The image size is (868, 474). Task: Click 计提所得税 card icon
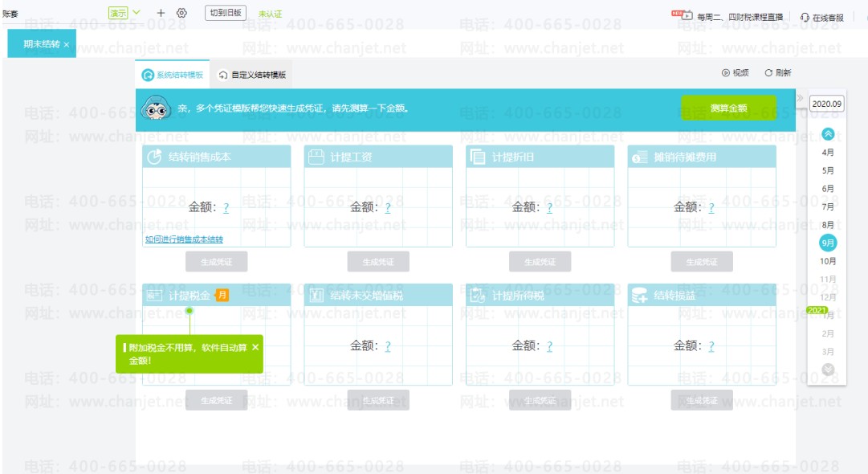(x=477, y=296)
